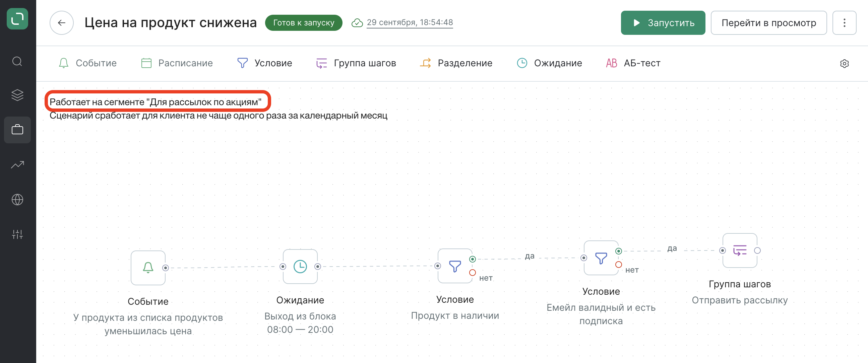Open the globe icon section in sidebar
This screenshot has height=363, width=868.
(x=17, y=200)
